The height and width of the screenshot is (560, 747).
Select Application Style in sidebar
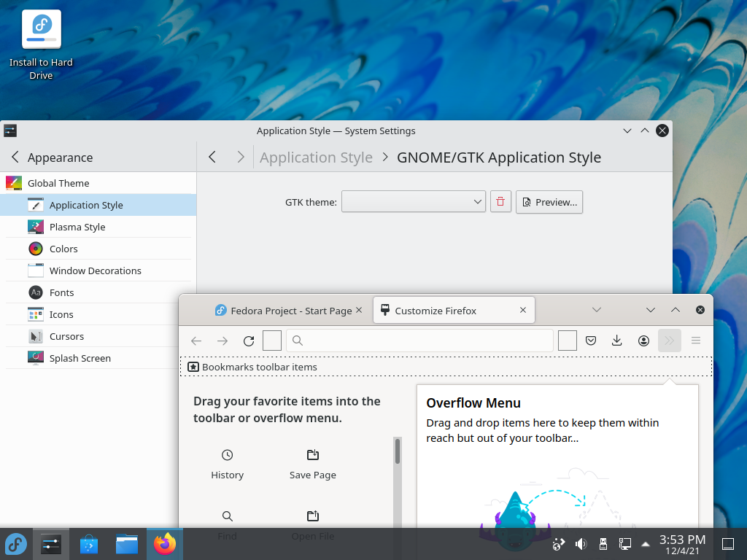coord(98,205)
